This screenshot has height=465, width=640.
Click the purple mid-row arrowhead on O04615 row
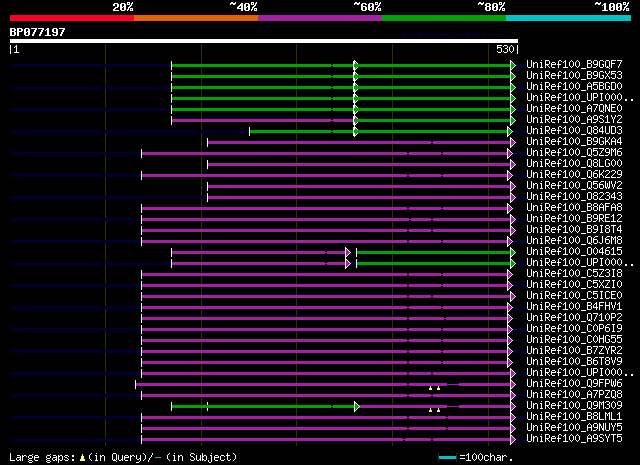(348, 253)
